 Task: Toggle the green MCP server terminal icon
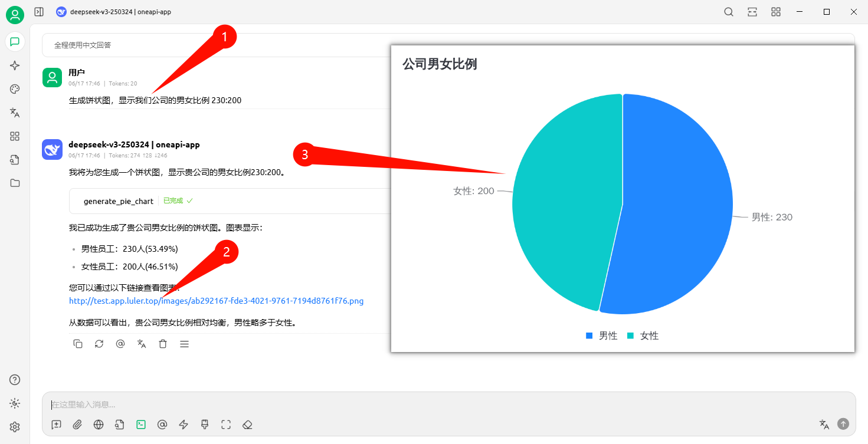pyautogui.click(x=141, y=424)
